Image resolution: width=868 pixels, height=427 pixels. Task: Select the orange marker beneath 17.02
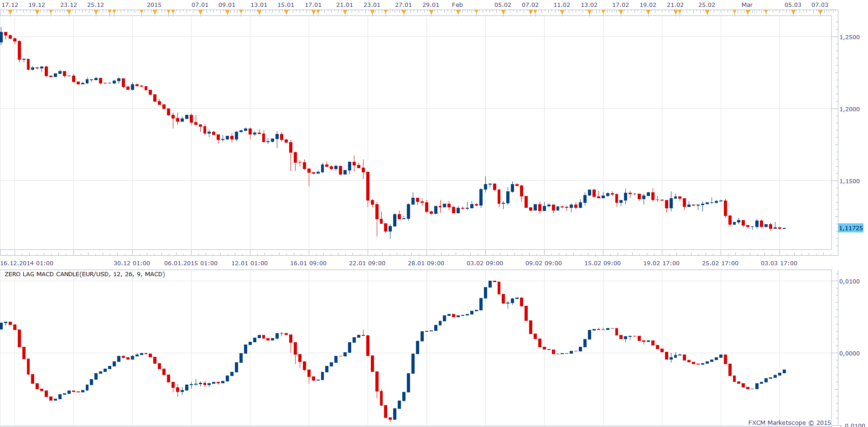[x=621, y=13]
